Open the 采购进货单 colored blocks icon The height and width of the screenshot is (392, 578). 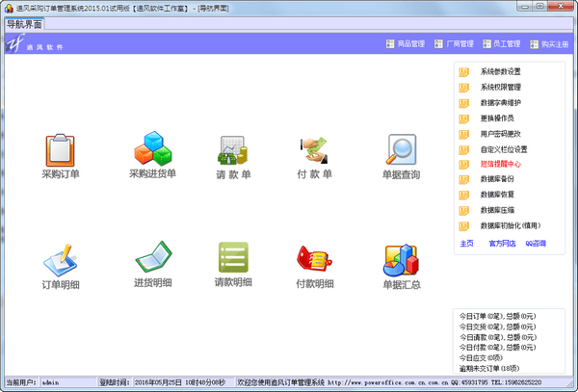[152, 149]
